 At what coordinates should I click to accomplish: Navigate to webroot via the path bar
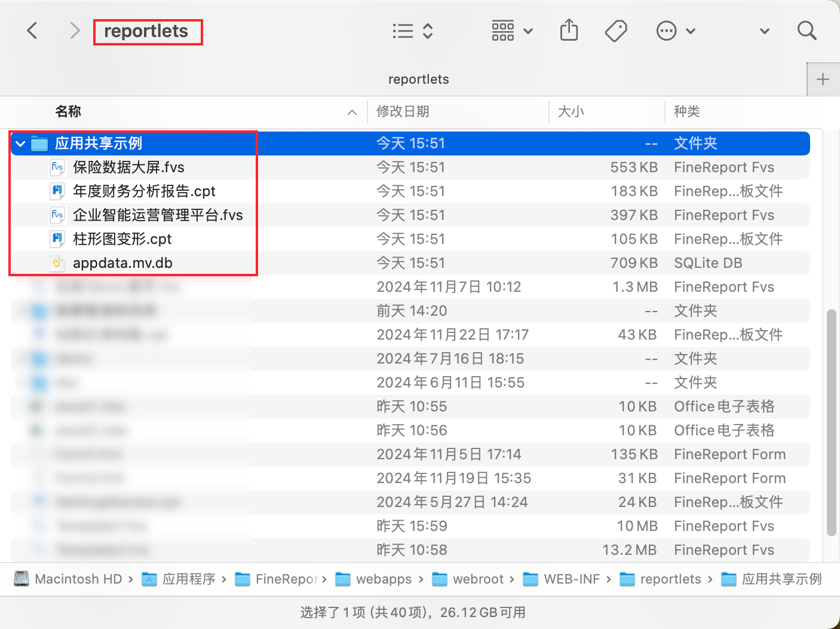click(x=478, y=579)
